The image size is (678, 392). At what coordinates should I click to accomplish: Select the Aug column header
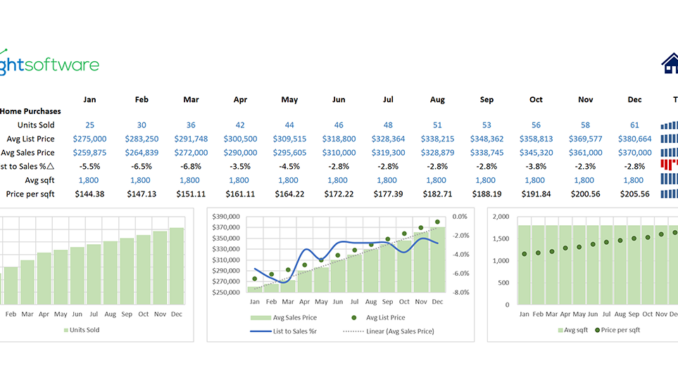click(437, 100)
